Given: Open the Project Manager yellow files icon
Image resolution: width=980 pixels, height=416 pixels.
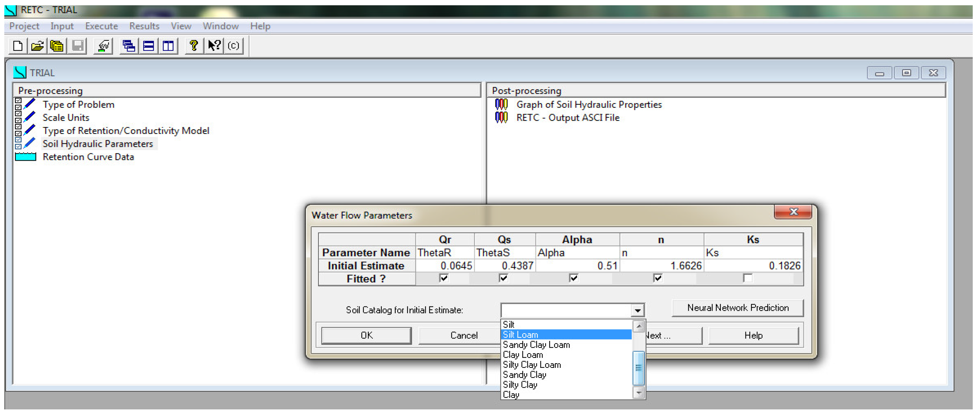Looking at the screenshot, I should [57, 46].
